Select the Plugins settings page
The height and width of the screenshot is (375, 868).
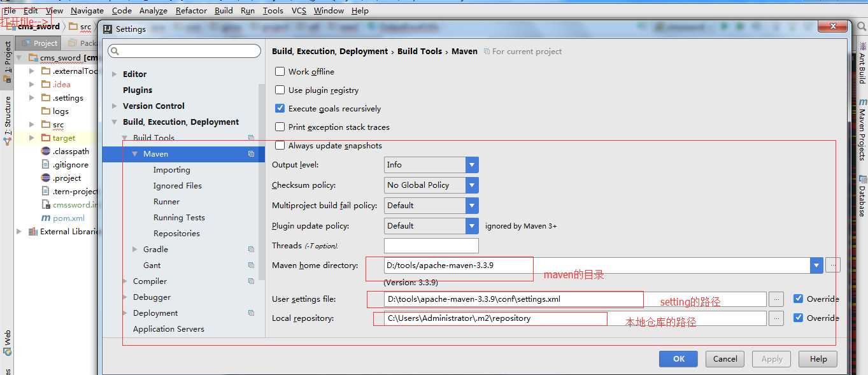(x=138, y=90)
